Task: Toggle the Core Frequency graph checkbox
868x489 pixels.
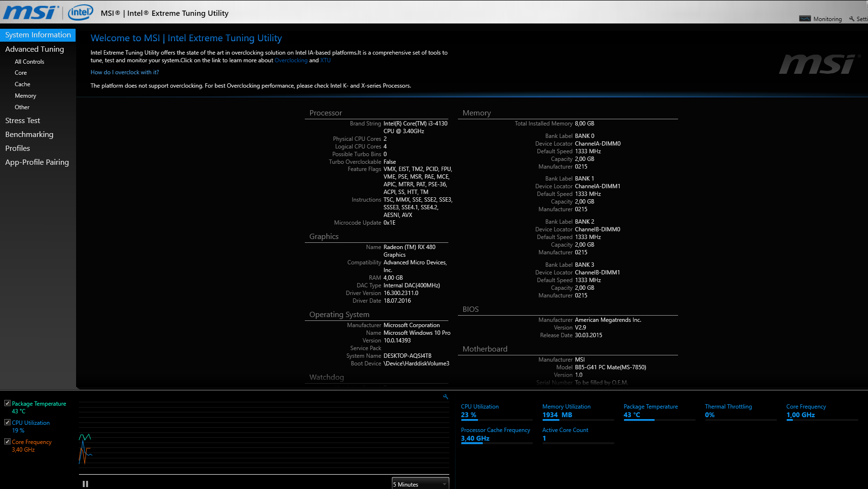Action: [x=7, y=442]
